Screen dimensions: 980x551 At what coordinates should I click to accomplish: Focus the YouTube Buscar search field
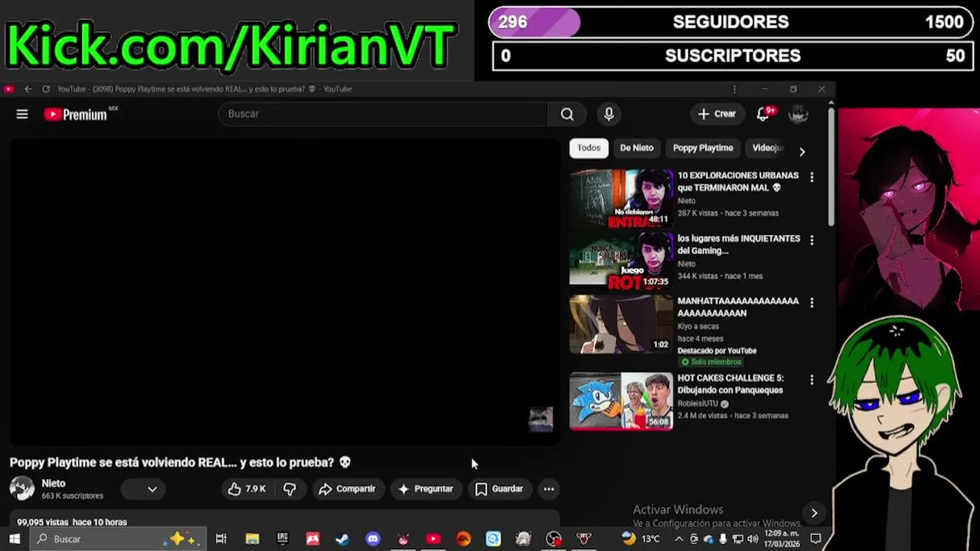[383, 114]
